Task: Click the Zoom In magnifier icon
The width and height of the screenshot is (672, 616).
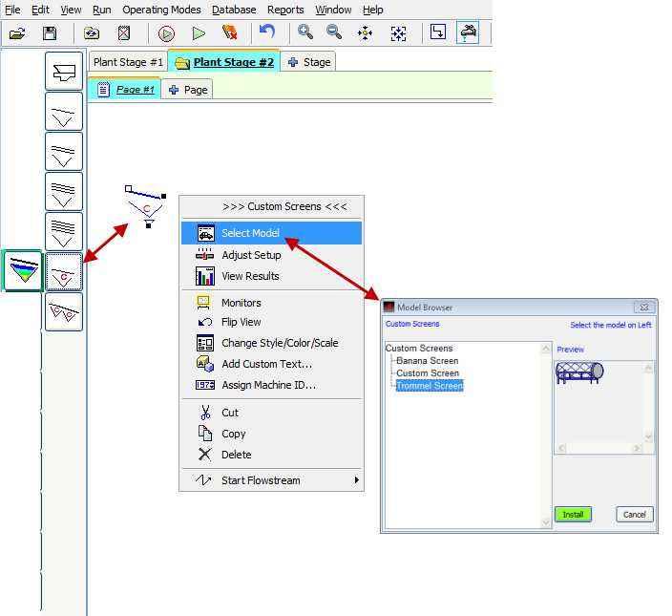Action: pos(305,32)
